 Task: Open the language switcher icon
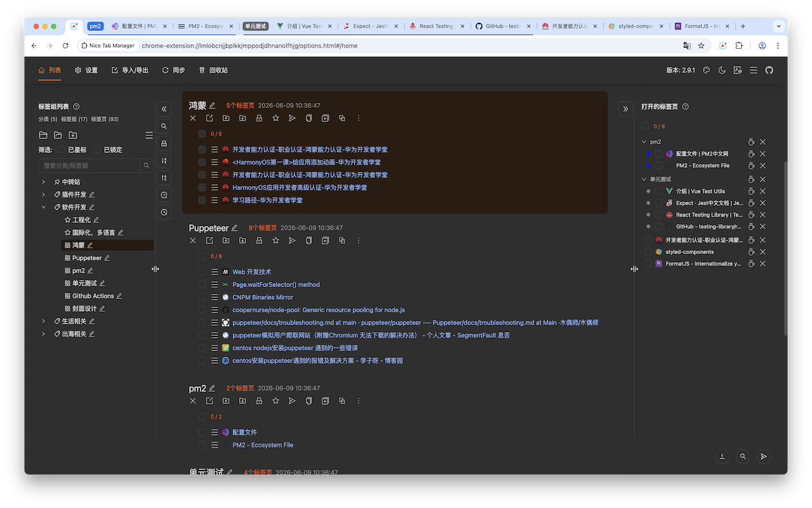738,70
